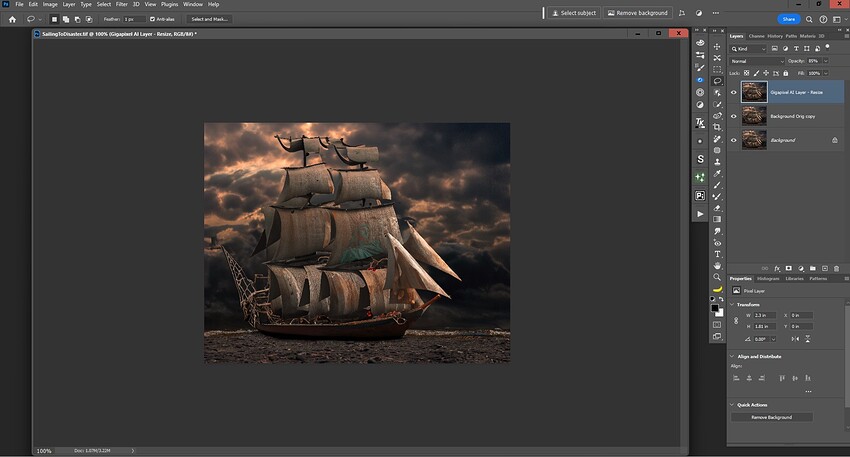Open the Kind filter dropdown
The height and width of the screenshot is (457, 850).
pyautogui.click(x=748, y=49)
